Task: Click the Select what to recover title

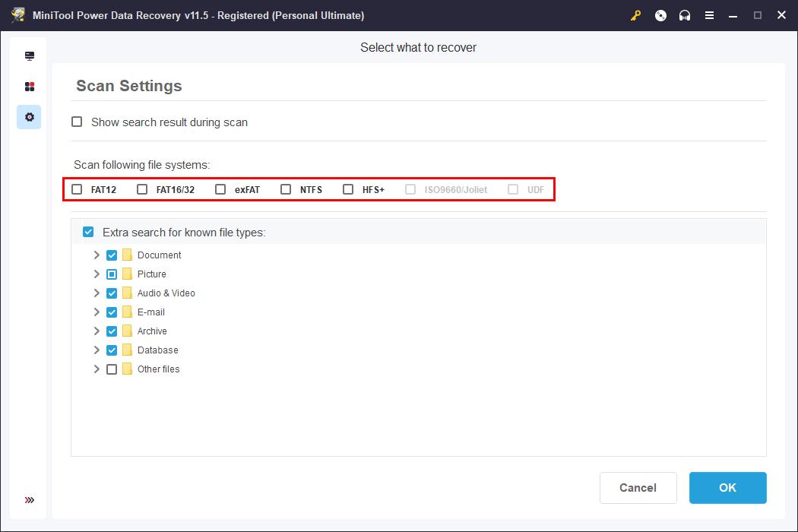Action: pyautogui.click(x=418, y=47)
